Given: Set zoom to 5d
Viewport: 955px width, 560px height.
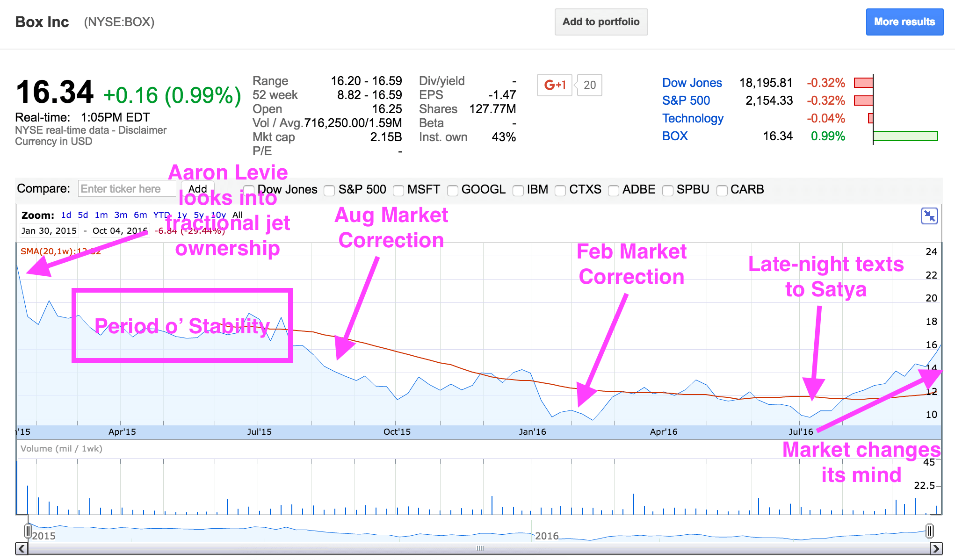Looking at the screenshot, I should 83,215.
